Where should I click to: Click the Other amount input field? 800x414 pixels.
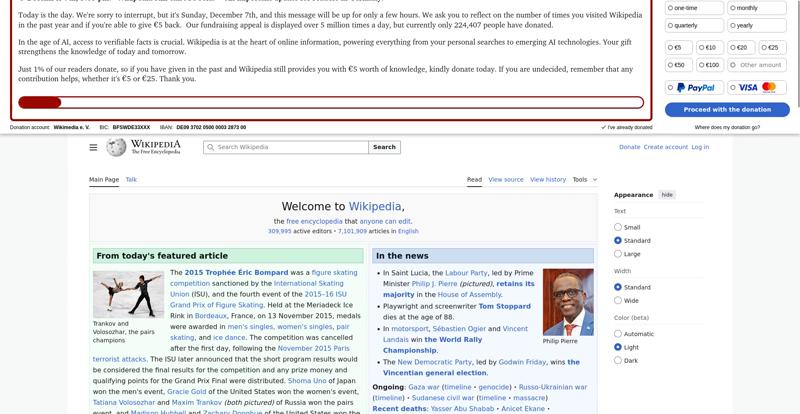point(760,65)
